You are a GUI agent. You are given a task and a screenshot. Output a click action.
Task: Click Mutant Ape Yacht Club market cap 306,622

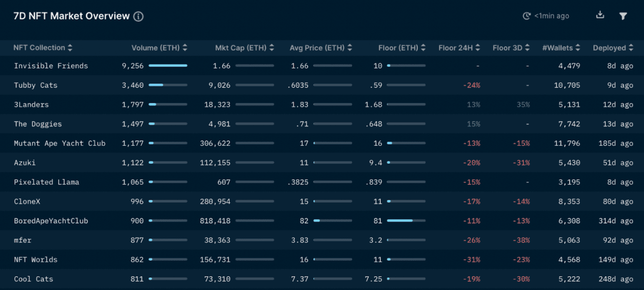(215, 143)
